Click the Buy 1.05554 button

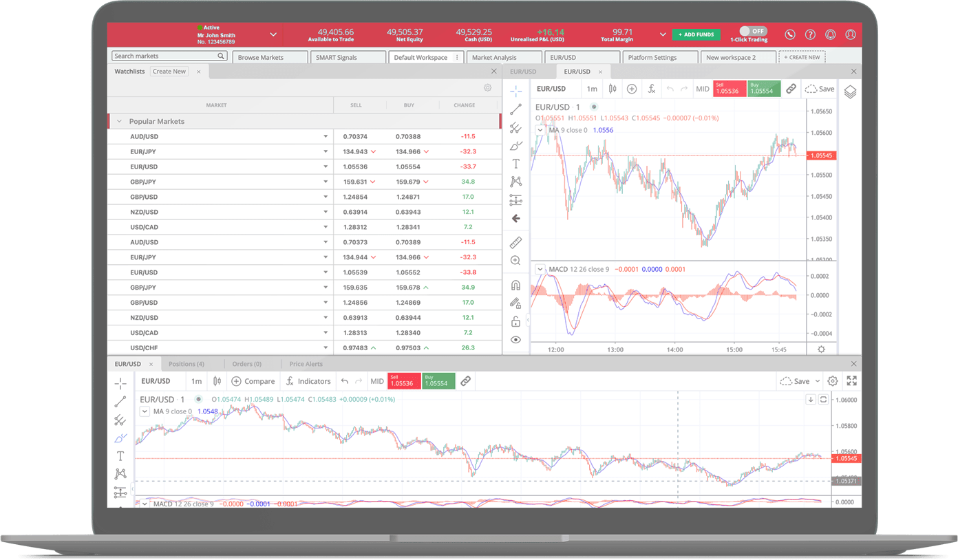coord(764,89)
